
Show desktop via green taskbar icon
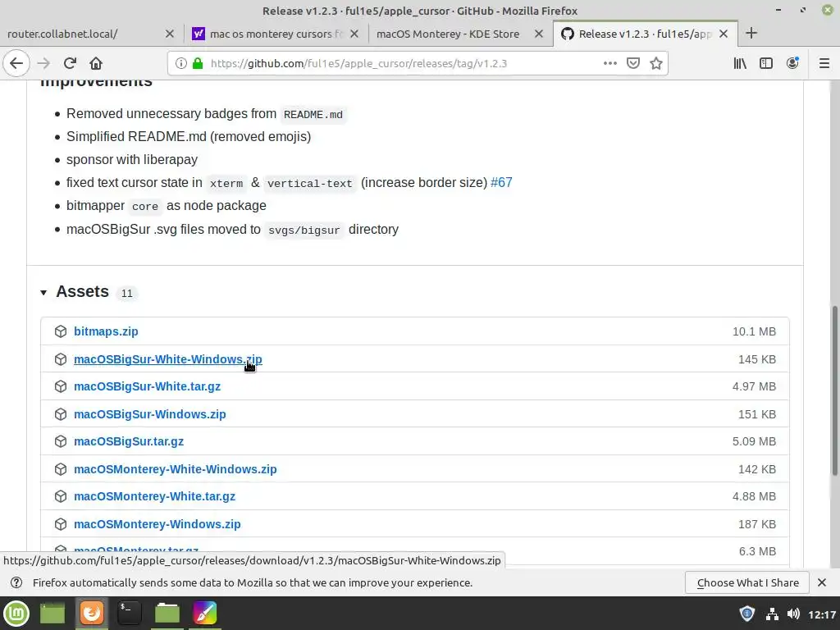click(x=52, y=614)
